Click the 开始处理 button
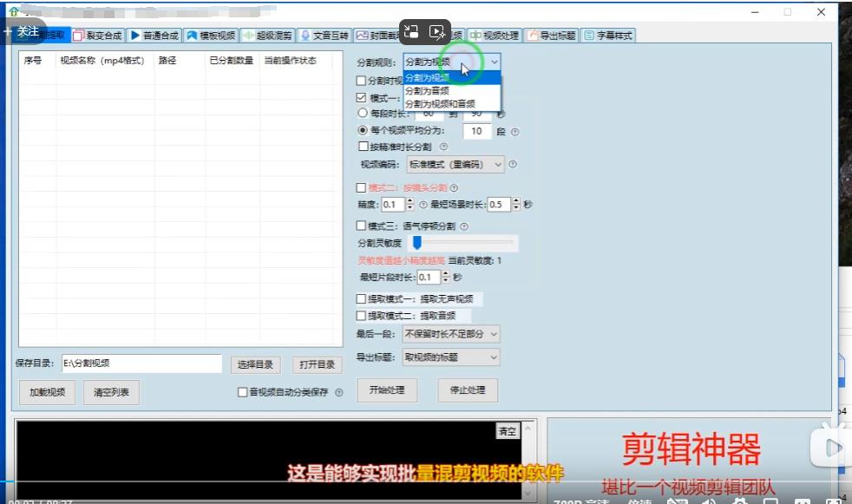The width and height of the screenshot is (852, 504). click(x=388, y=390)
